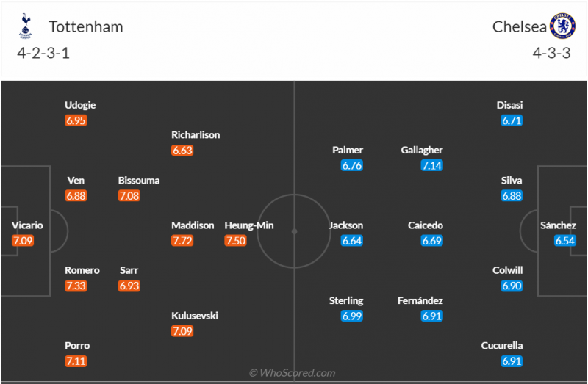
Task: Click the Tottenham club crest icon
Action: tap(26, 26)
